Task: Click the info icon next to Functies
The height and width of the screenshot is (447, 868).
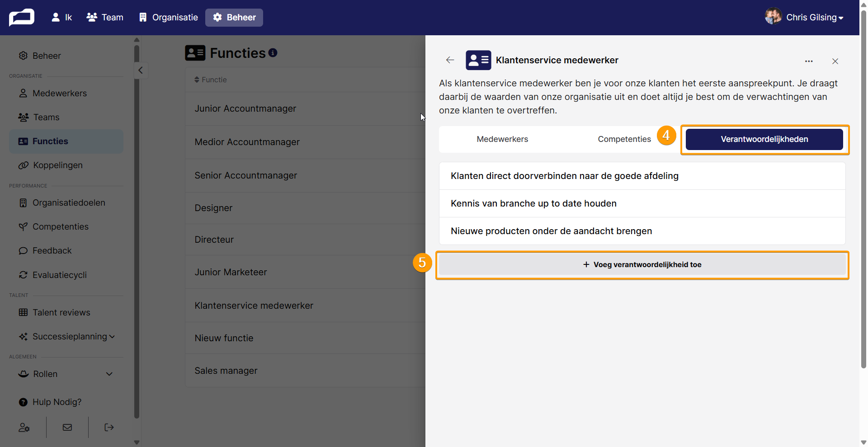Action: [x=273, y=53]
